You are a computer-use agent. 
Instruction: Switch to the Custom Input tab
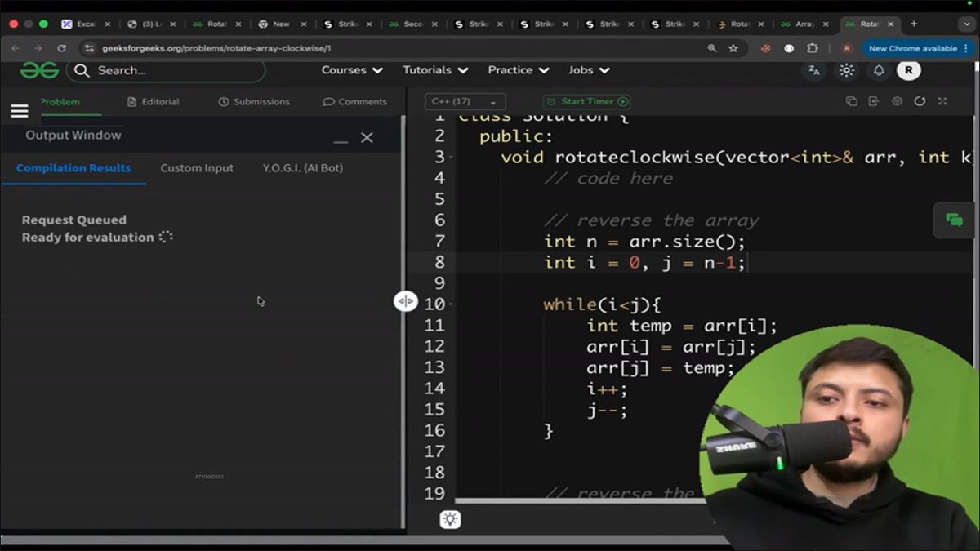[197, 167]
